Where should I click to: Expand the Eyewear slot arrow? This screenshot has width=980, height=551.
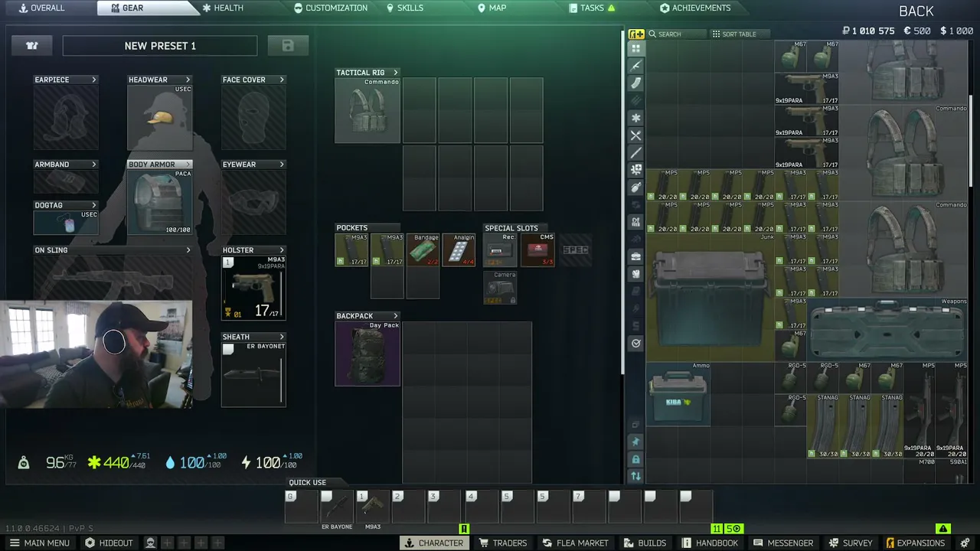[x=282, y=165]
